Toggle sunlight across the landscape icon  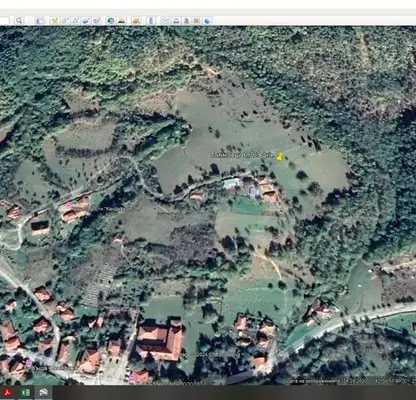pyautogui.click(x=122, y=21)
